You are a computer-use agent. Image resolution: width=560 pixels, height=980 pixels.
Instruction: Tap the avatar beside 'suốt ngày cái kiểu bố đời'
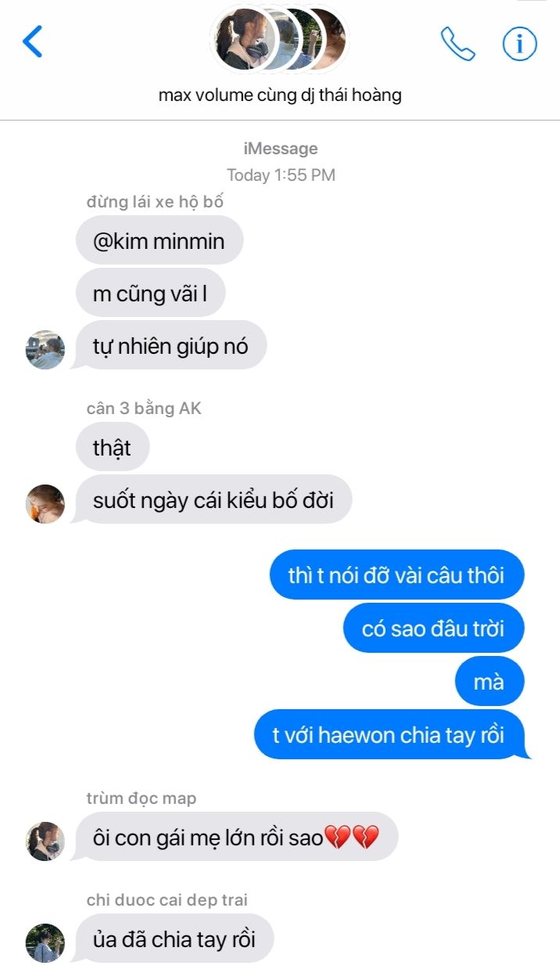point(45,503)
